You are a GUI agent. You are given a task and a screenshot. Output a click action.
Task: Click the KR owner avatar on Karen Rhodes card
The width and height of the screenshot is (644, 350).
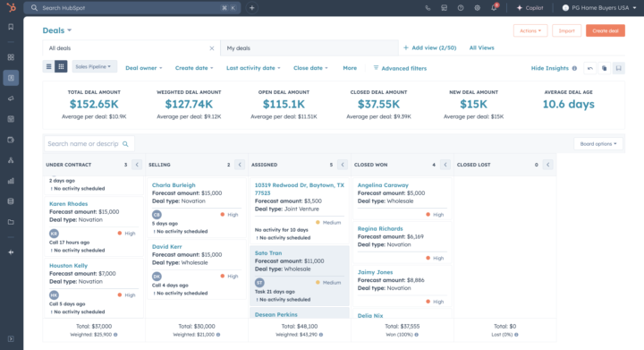tap(54, 234)
